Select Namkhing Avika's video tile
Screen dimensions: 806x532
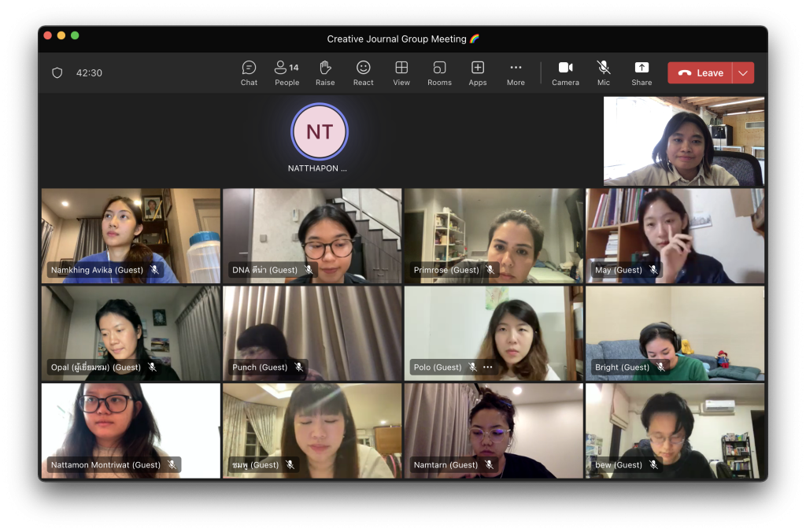click(x=131, y=236)
